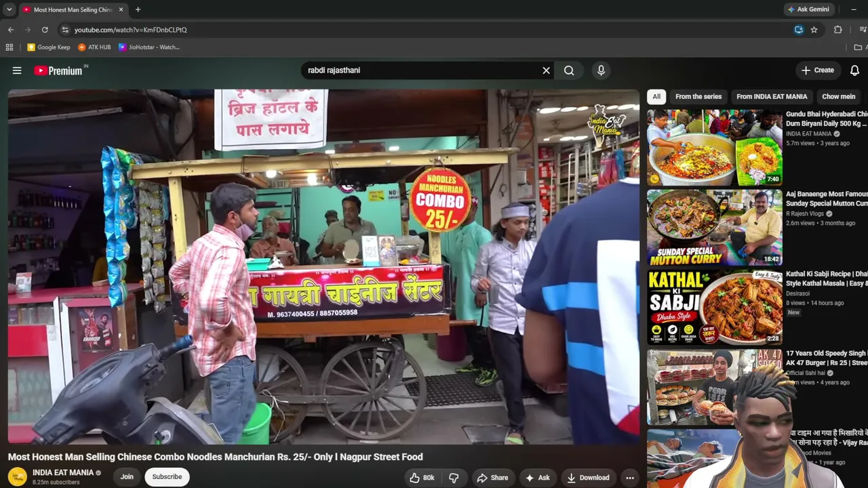868x488 pixels.
Task: Subscribe to INDIA EAT MANIA
Action: point(167,477)
